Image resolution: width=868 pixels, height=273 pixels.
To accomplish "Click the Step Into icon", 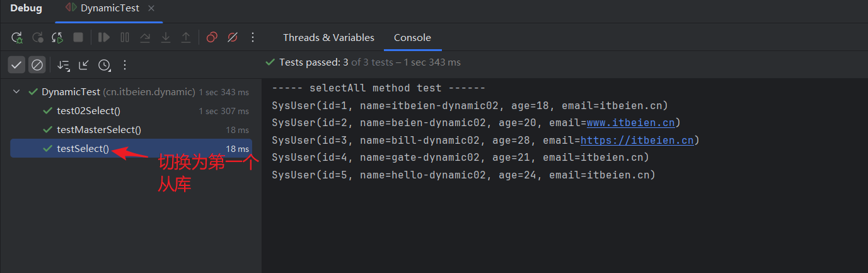I will (166, 38).
